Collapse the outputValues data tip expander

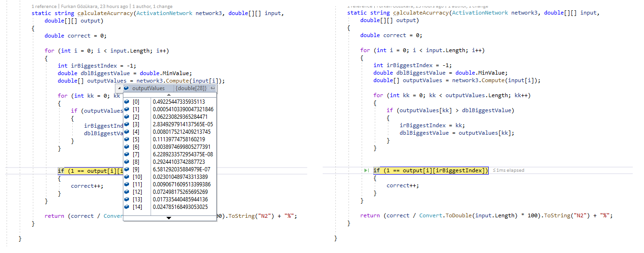[119, 88]
